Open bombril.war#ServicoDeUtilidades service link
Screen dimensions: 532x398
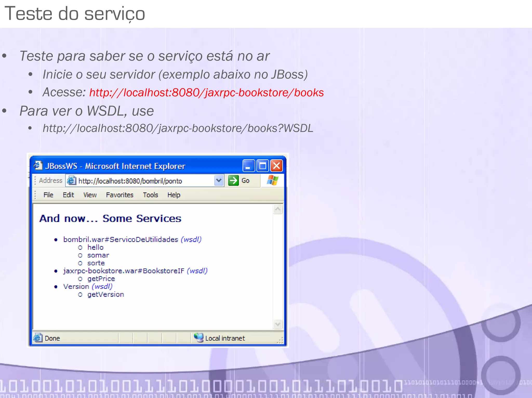click(x=121, y=239)
